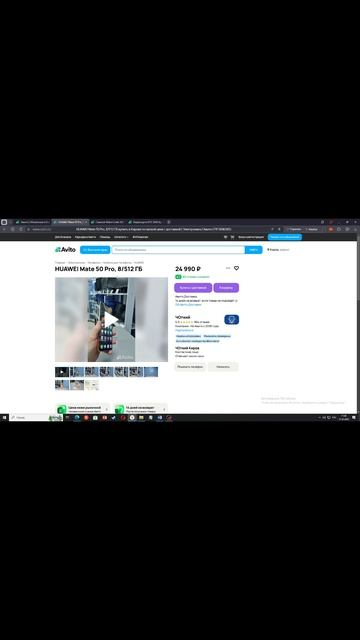Click the price 24 990 ₽

point(188,269)
